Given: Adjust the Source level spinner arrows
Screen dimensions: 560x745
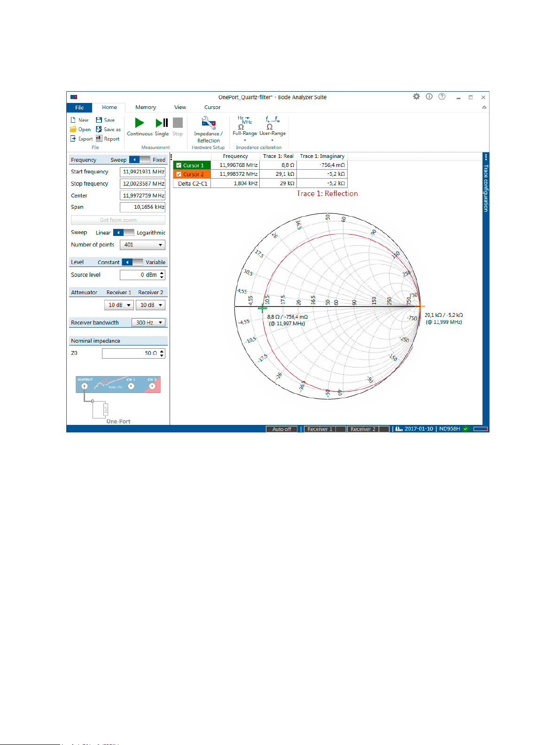Looking at the screenshot, I should pyautogui.click(x=162, y=275).
